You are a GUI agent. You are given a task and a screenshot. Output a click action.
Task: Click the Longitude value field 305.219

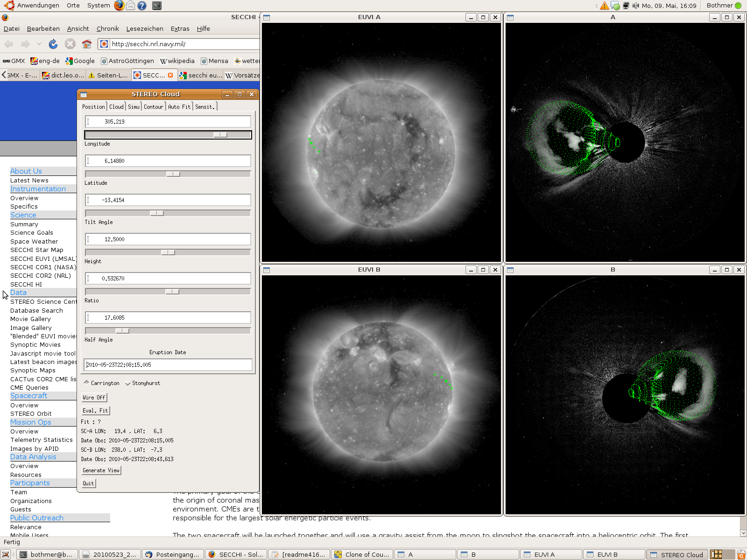168,122
